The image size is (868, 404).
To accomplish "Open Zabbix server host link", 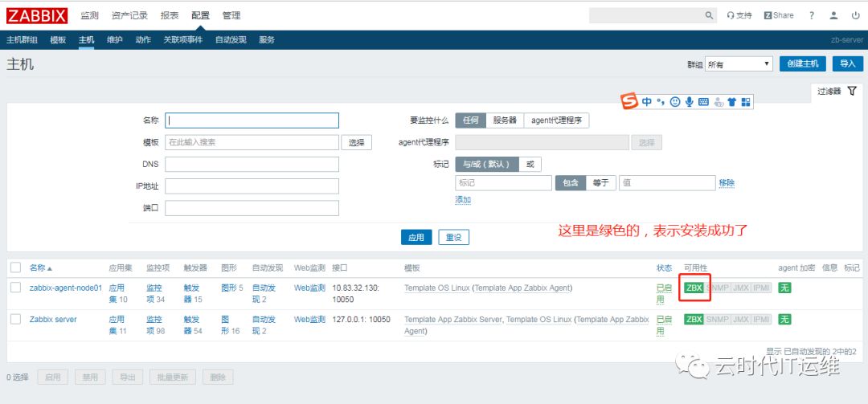I will point(53,320).
